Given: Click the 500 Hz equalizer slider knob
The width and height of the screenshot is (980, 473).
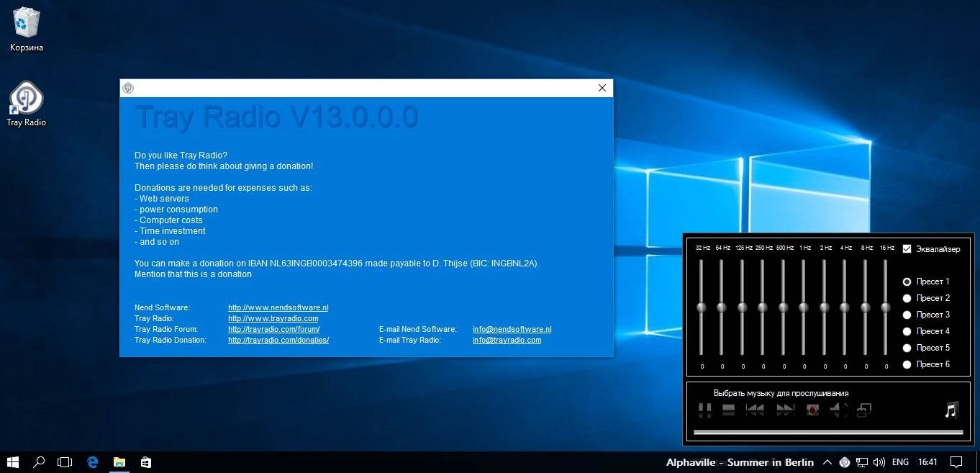Looking at the screenshot, I should 784,307.
